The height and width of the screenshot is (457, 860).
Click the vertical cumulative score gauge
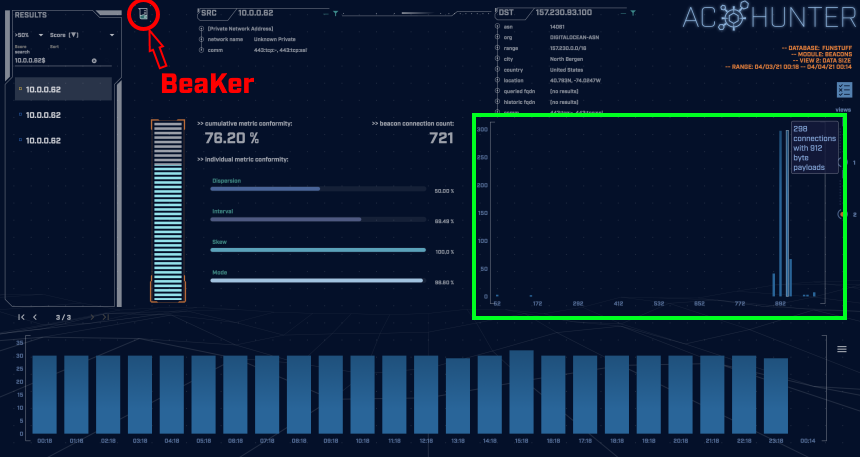[168, 211]
